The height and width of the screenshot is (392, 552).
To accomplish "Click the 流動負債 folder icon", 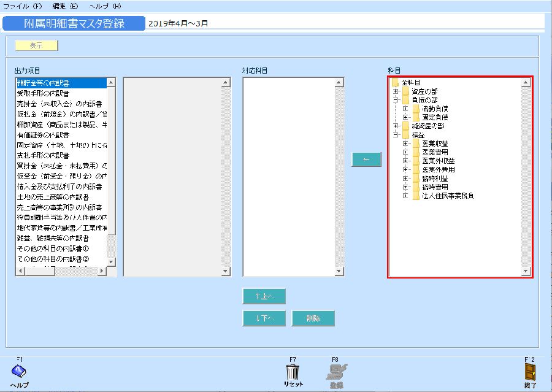I will tap(416, 109).
